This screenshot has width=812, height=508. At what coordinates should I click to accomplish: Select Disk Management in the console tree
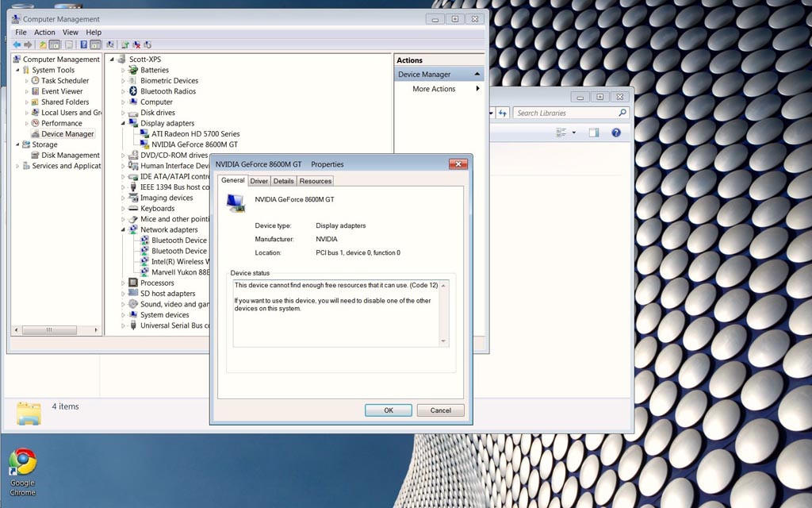click(71, 155)
